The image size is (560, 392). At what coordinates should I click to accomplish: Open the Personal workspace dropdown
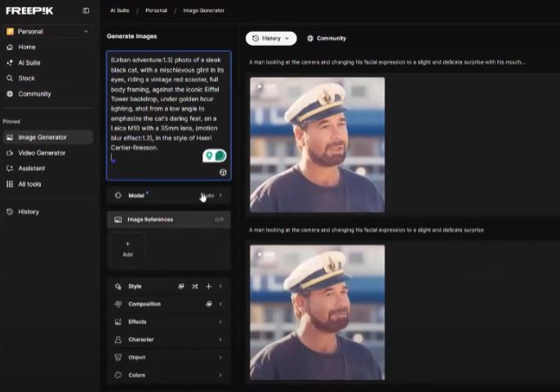[47, 32]
